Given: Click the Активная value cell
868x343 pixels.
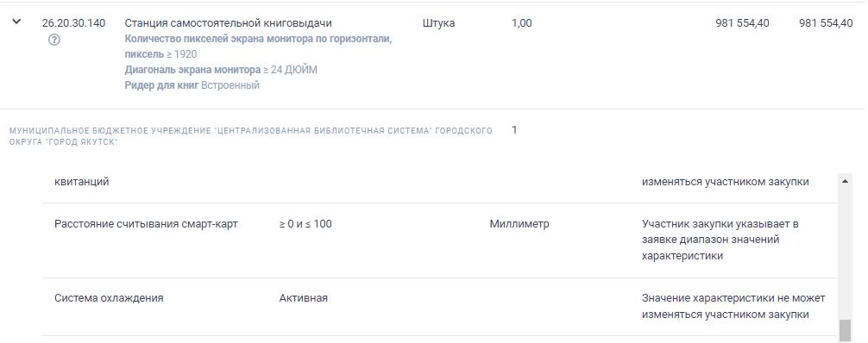Looking at the screenshot, I should tap(304, 298).
